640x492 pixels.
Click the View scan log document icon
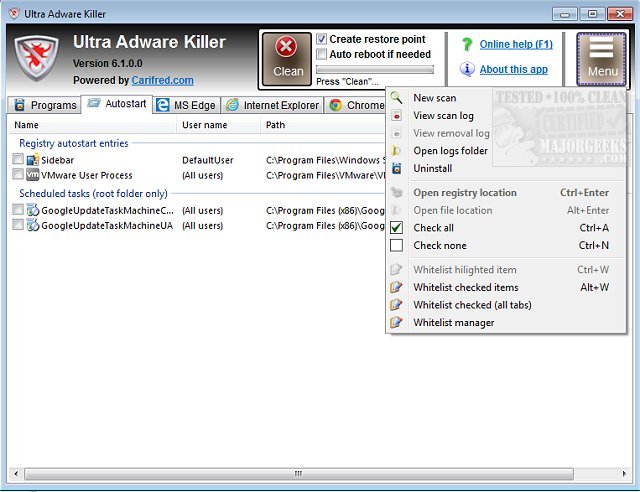coord(396,115)
